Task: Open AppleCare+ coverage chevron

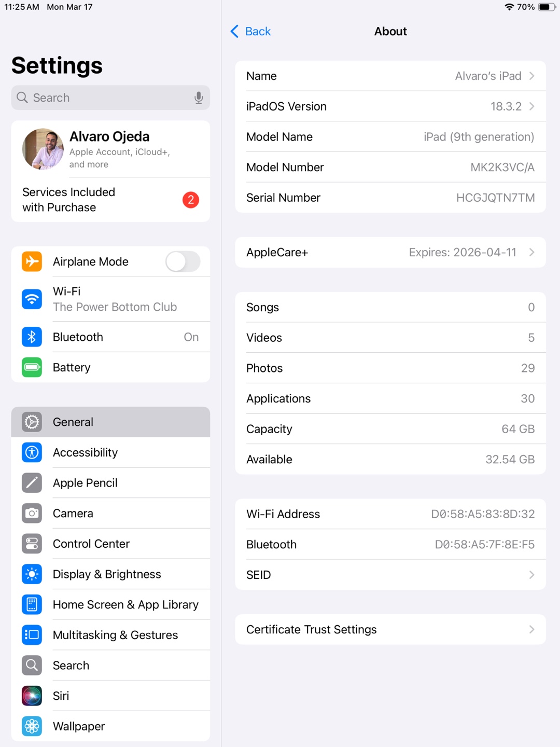Action: (x=531, y=253)
